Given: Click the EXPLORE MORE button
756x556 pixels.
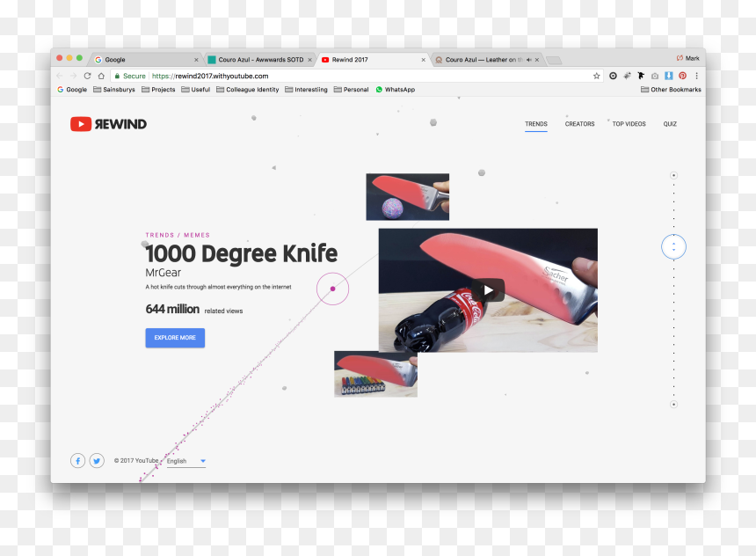Looking at the screenshot, I should [x=175, y=338].
